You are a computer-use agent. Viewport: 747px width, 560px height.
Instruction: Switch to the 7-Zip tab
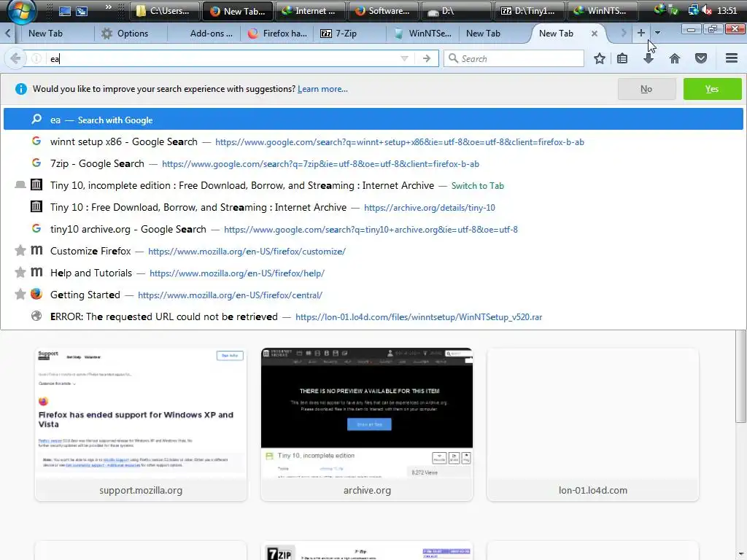click(350, 34)
